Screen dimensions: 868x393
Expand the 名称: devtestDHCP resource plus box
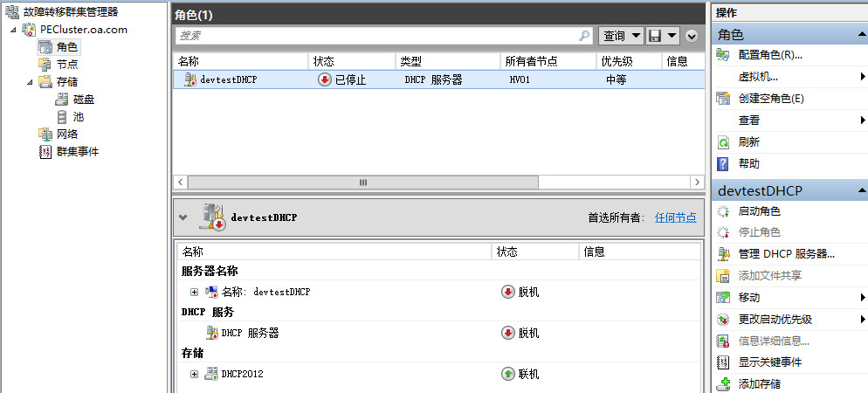coord(194,292)
